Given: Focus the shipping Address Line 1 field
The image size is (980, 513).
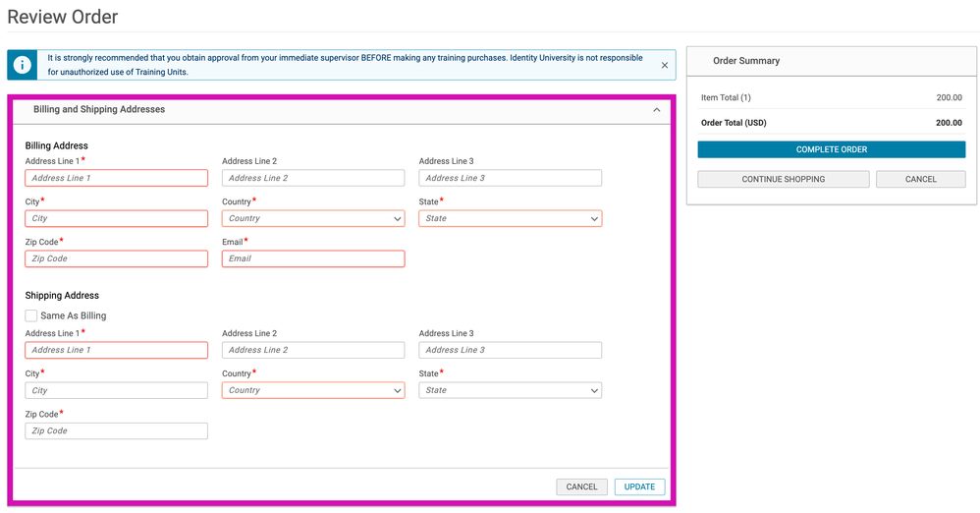Looking at the screenshot, I should coord(116,350).
